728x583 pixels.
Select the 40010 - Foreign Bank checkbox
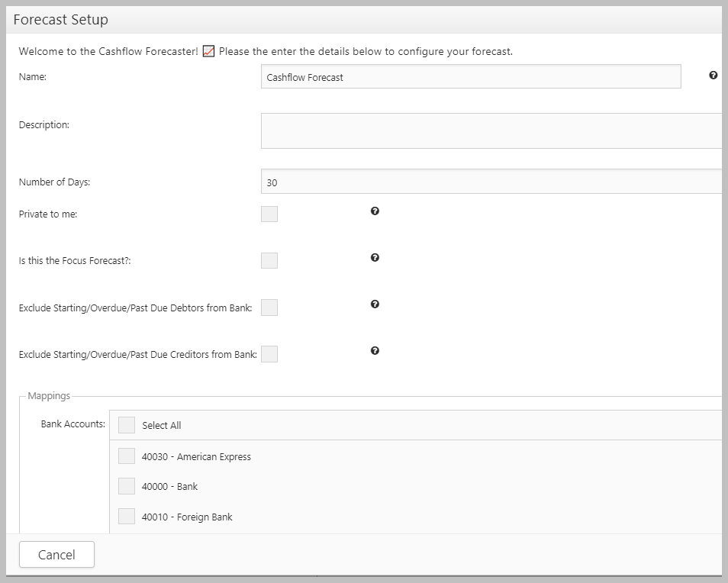click(x=126, y=516)
